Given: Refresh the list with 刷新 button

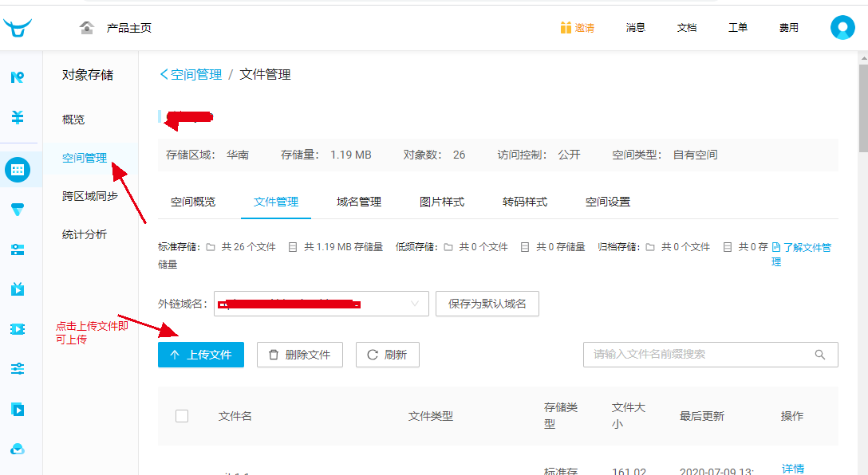Looking at the screenshot, I should point(388,355).
